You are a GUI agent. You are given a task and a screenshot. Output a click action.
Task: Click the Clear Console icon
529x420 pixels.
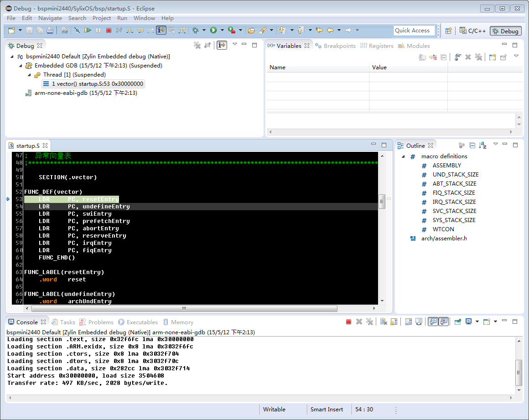click(x=384, y=322)
